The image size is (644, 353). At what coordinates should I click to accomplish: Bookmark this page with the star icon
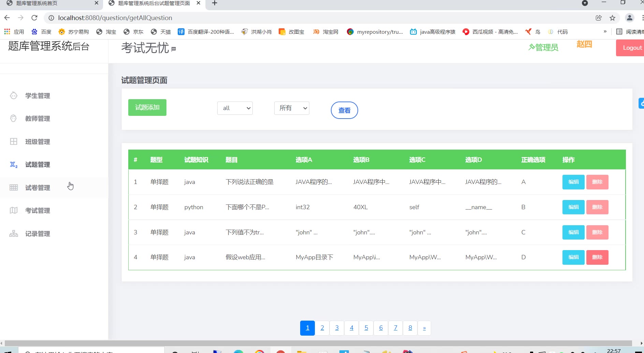point(612,18)
